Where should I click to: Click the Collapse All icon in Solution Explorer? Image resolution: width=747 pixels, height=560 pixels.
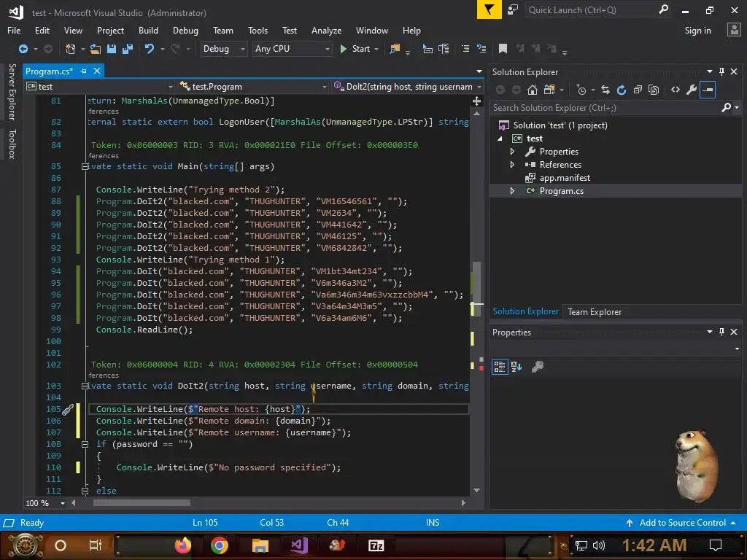pos(638,90)
